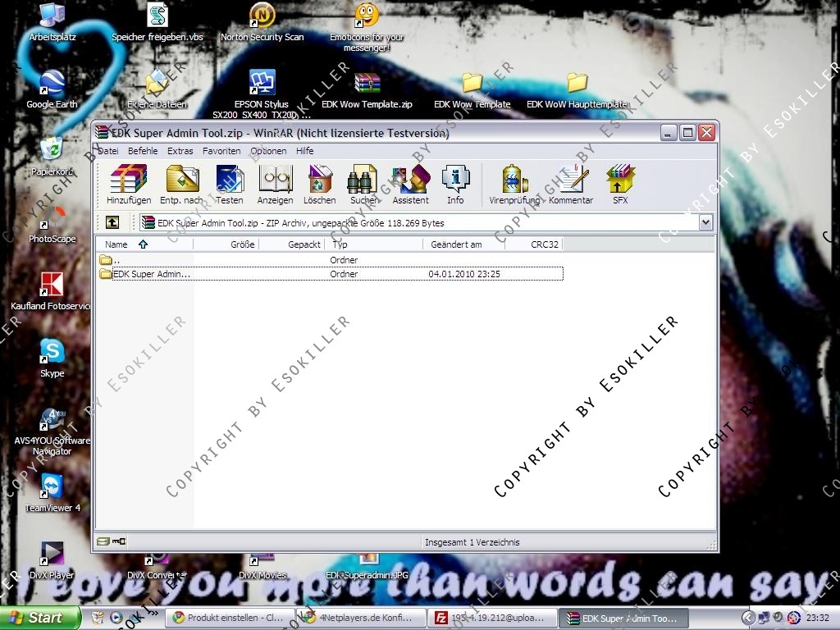Click the Entp. nach extract icon
The width and height of the screenshot is (840, 630).
181,184
